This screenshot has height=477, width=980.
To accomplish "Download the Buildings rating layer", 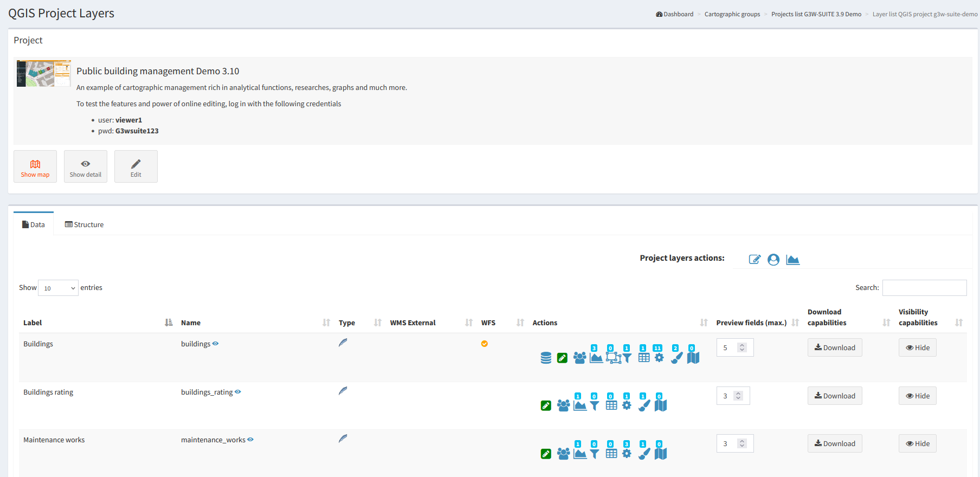I will click(x=835, y=396).
